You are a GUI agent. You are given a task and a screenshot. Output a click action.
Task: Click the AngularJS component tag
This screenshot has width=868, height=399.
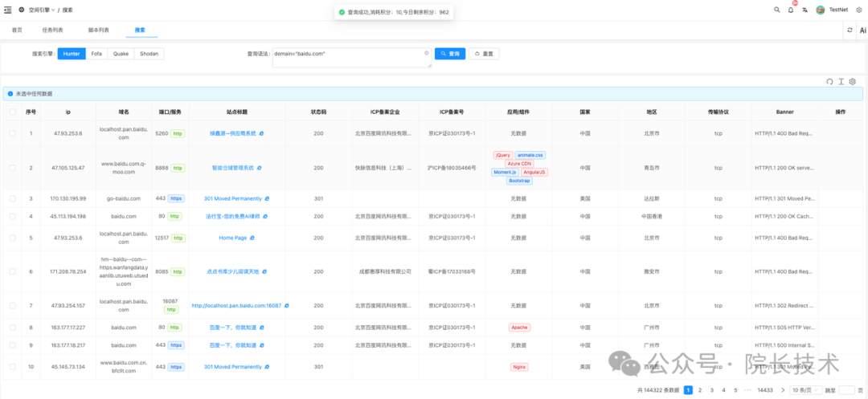pos(534,173)
